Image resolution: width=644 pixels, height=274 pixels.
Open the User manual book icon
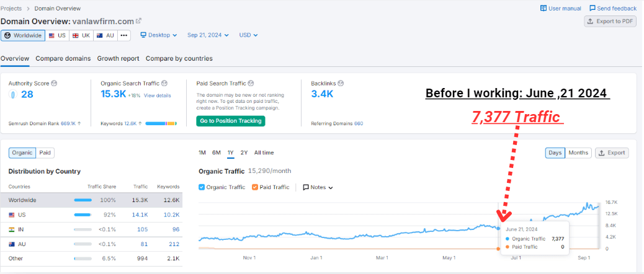pos(543,9)
